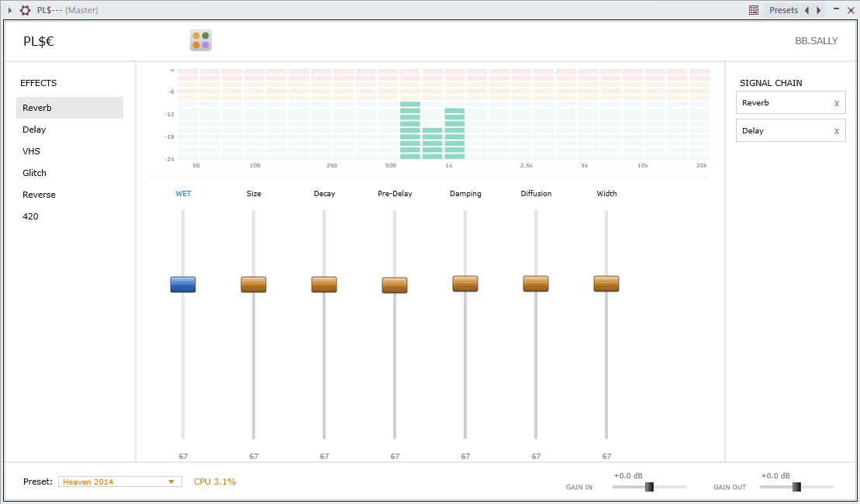Click the Decay slider handle
This screenshot has height=504, width=860.
point(324,284)
